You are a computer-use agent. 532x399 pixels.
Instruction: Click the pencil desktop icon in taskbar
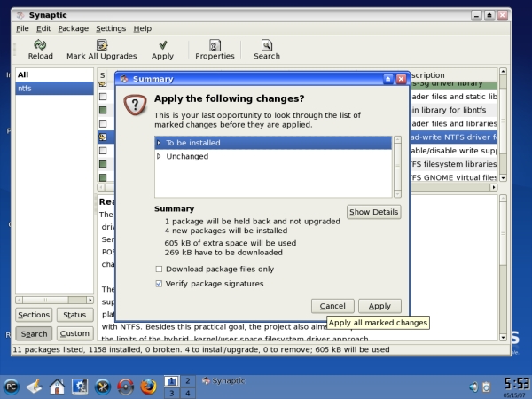34,386
